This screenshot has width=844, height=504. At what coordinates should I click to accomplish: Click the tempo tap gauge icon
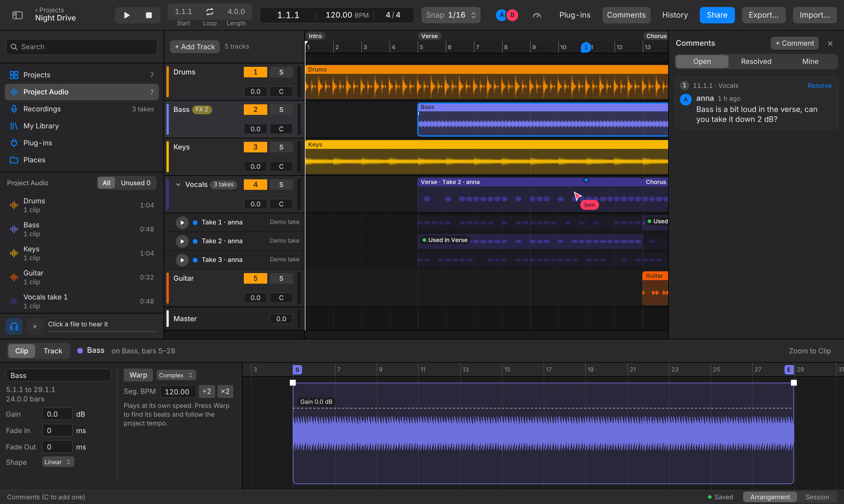click(537, 15)
